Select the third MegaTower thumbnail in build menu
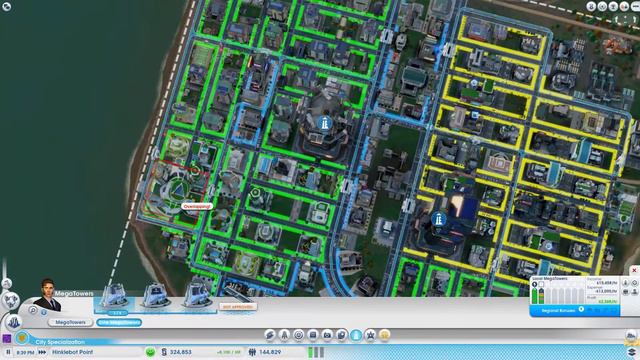640x360 pixels. click(x=196, y=296)
